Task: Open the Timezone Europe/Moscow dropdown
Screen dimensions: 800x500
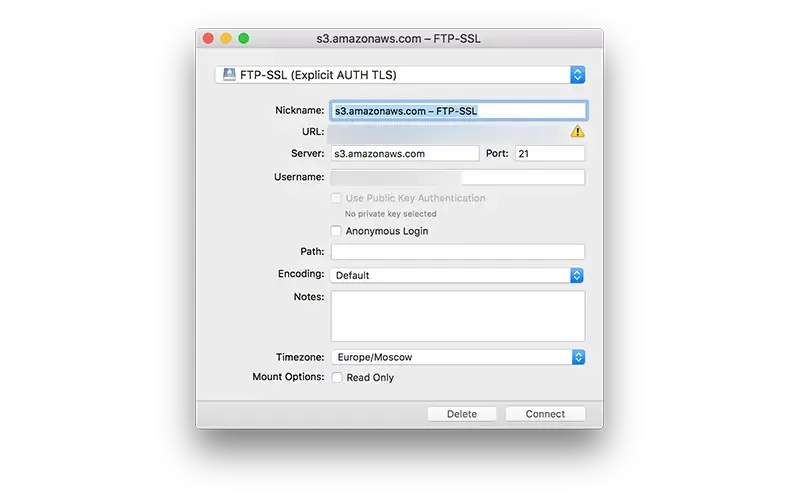Action: pos(458,357)
